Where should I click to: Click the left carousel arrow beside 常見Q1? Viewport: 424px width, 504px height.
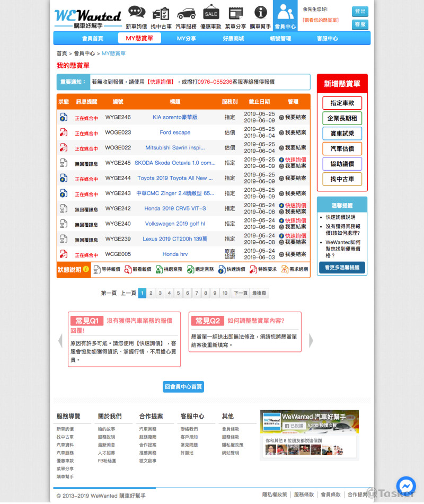tap(60, 341)
